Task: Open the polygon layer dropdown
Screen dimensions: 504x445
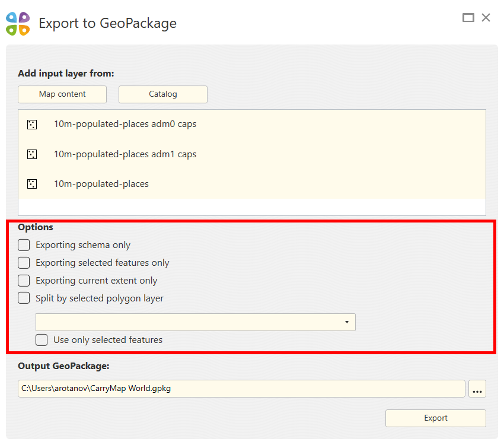Action: (196, 322)
